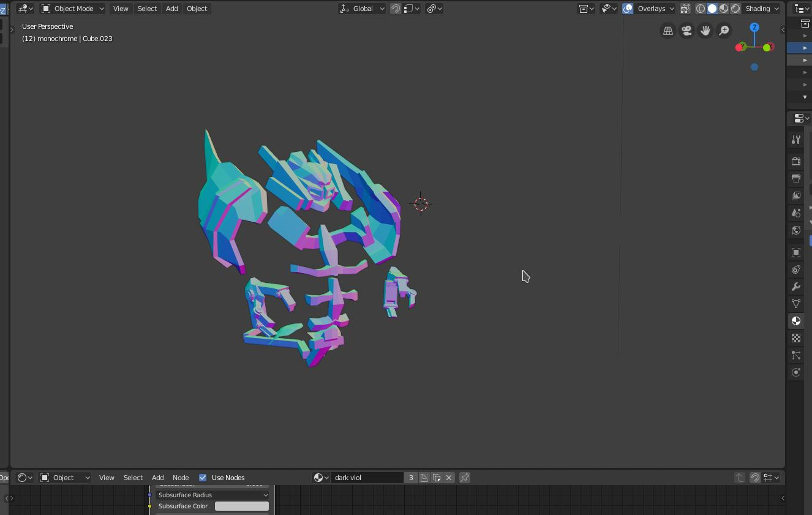Unlink the dark viol material

click(449, 478)
